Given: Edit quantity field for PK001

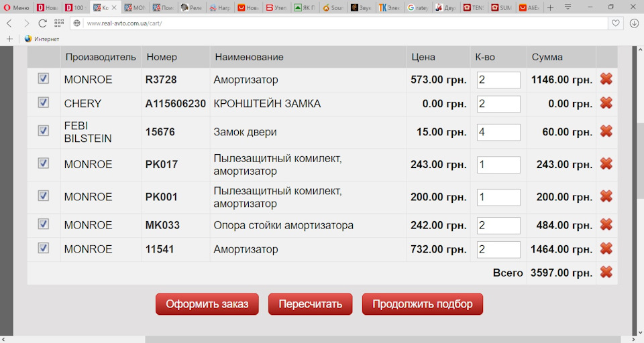Looking at the screenshot, I should pos(498,198).
